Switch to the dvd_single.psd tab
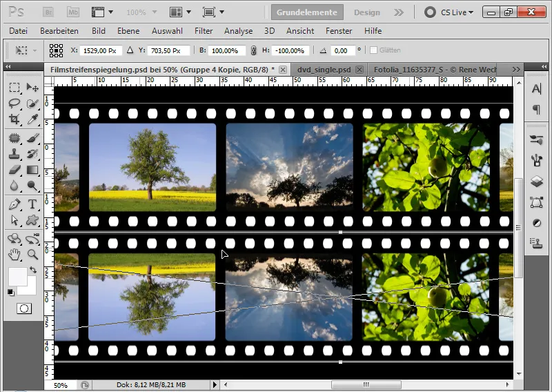This screenshot has height=392, width=552. tap(324, 70)
